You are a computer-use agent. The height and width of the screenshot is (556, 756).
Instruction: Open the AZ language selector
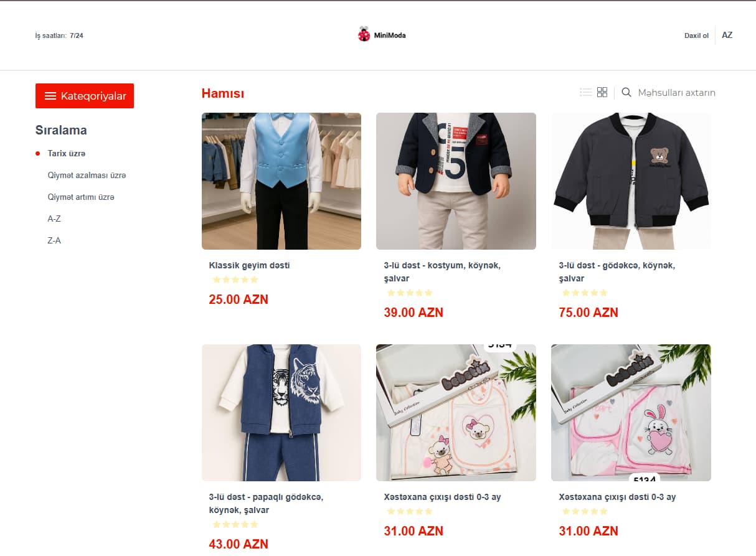(x=727, y=35)
